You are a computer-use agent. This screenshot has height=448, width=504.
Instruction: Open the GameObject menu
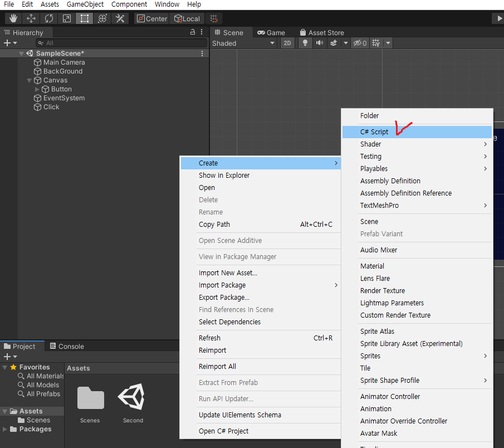[x=85, y=4]
